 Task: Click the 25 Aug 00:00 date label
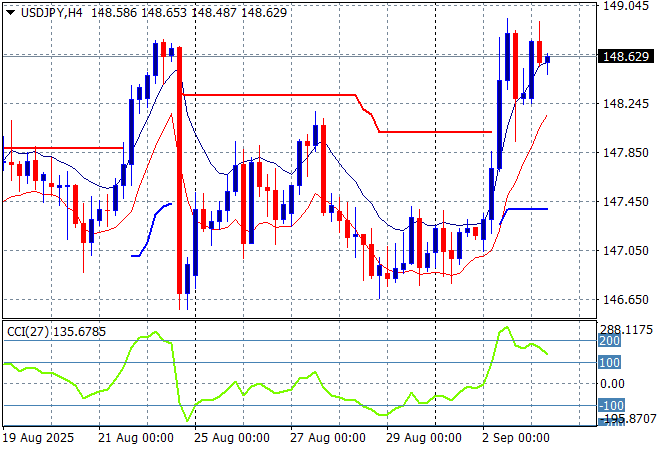click(234, 438)
